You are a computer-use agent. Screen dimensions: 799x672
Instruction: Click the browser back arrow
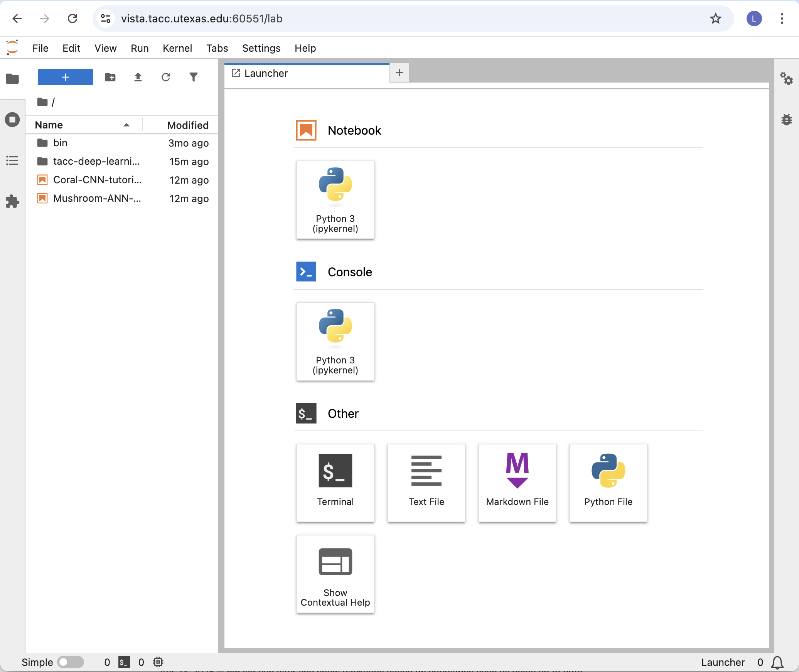point(17,19)
